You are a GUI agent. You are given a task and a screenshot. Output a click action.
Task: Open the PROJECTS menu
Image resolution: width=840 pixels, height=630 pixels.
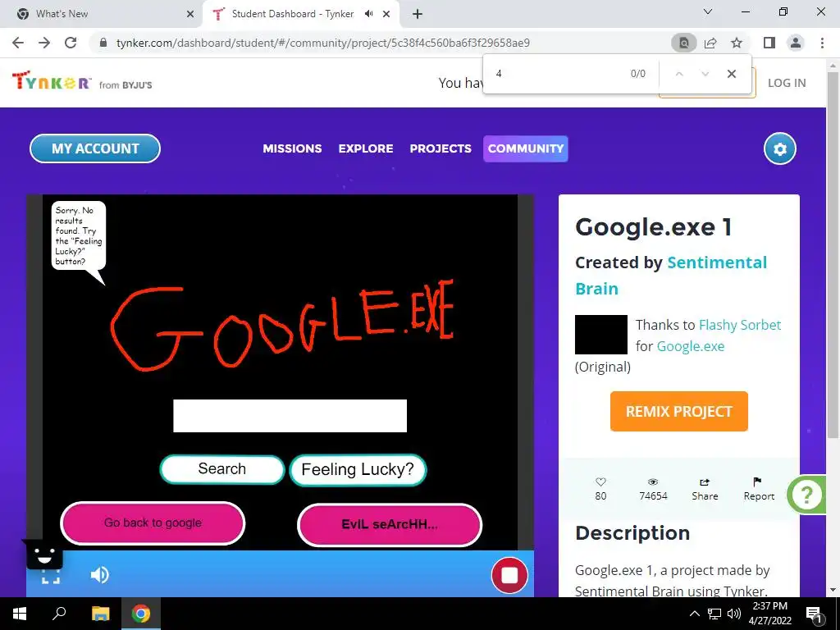click(441, 148)
